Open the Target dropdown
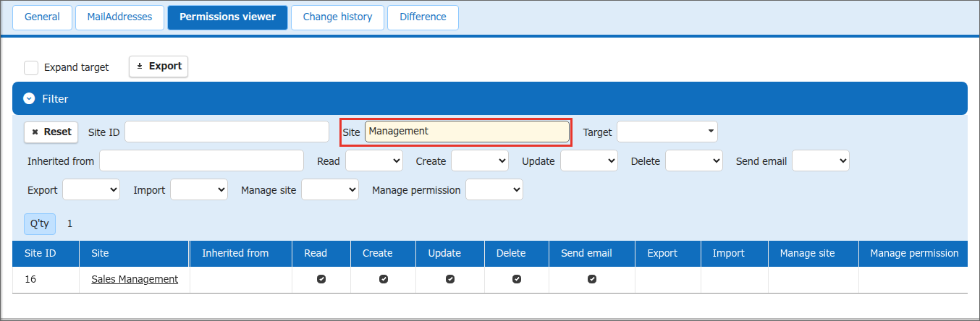Screen dimensions: 980x321 tap(667, 132)
